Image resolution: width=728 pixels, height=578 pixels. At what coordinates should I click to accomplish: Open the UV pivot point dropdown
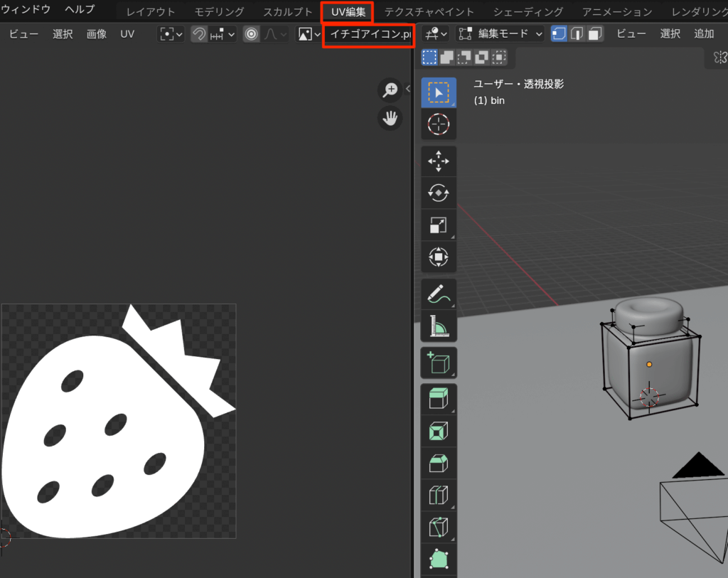click(171, 34)
